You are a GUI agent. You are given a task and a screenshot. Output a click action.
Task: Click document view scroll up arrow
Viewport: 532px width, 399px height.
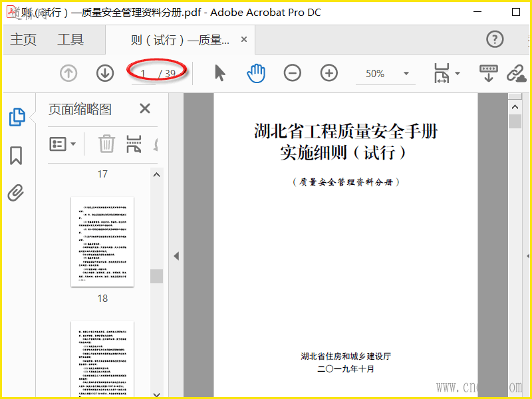tap(515, 107)
